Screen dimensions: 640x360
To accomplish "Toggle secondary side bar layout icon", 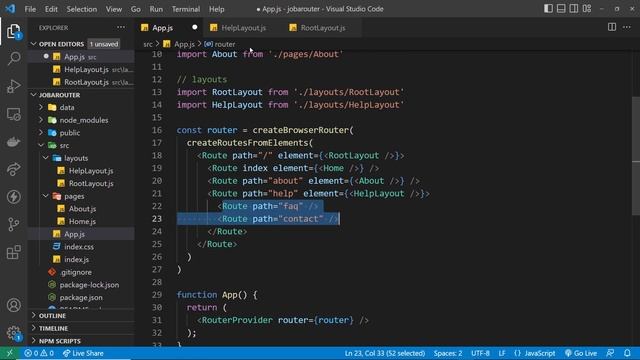I will (x=573, y=9).
